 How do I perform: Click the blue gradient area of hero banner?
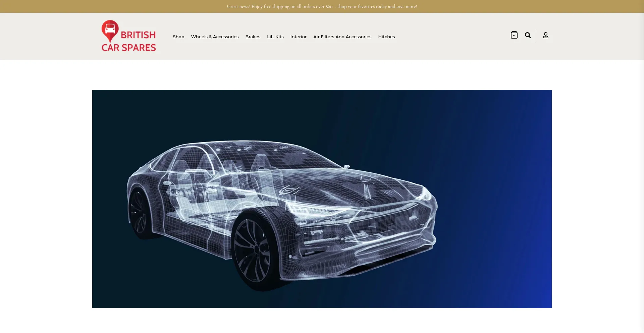(x=503, y=201)
